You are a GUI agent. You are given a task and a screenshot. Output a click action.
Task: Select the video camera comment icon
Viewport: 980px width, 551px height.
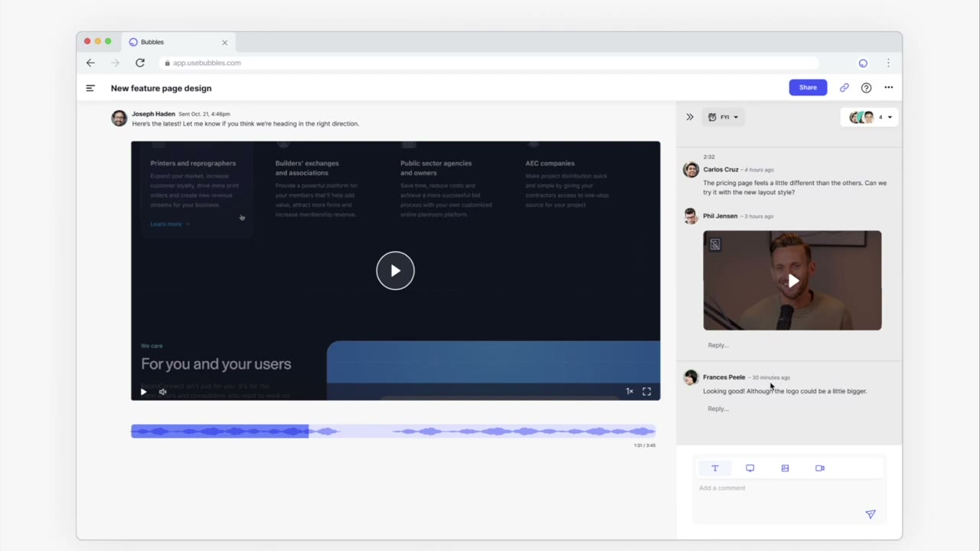(820, 468)
